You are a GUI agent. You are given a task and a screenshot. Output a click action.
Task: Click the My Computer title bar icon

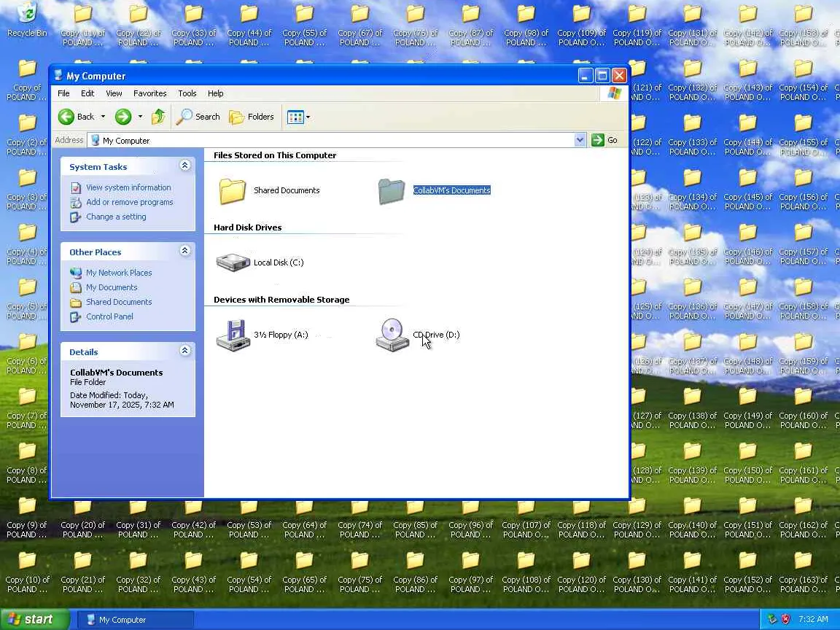[x=58, y=76]
